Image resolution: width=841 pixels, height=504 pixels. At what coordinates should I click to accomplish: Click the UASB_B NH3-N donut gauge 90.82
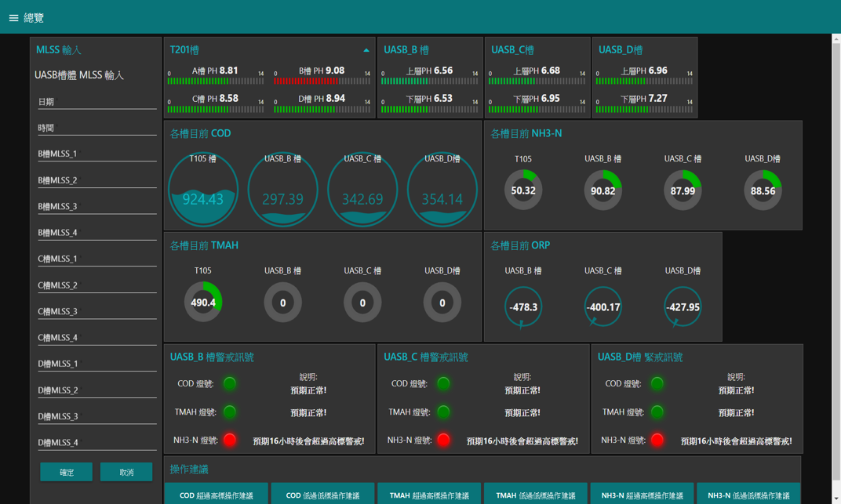pyautogui.click(x=603, y=190)
